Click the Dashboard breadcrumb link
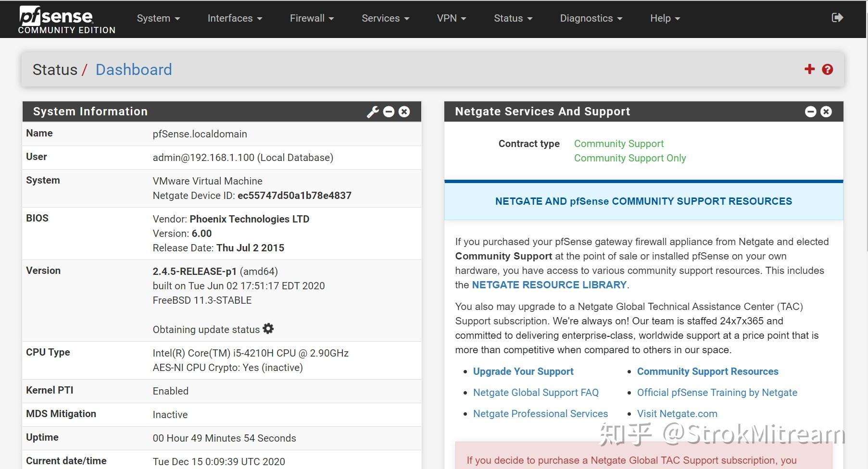 coord(134,70)
